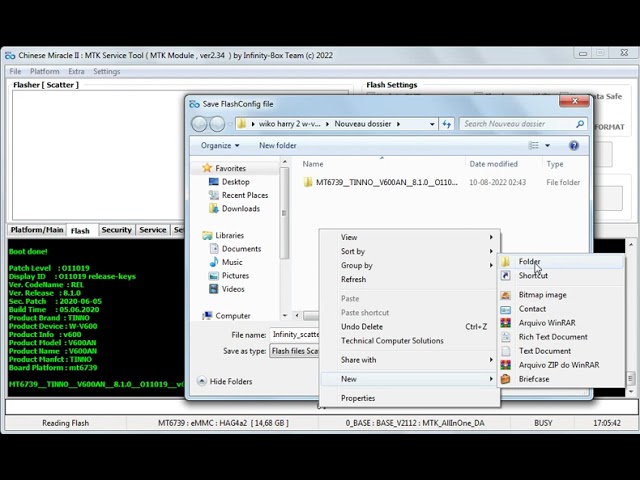The image size is (640, 480).
Task: Click the Back navigation arrow in Save dialog
Action: pyautogui.click(x=199, y=124)
